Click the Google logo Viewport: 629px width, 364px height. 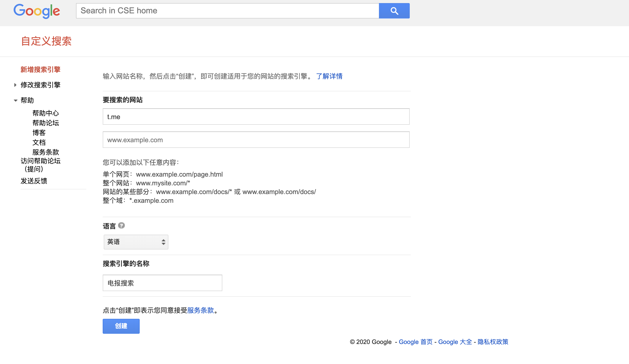point(37,11)
